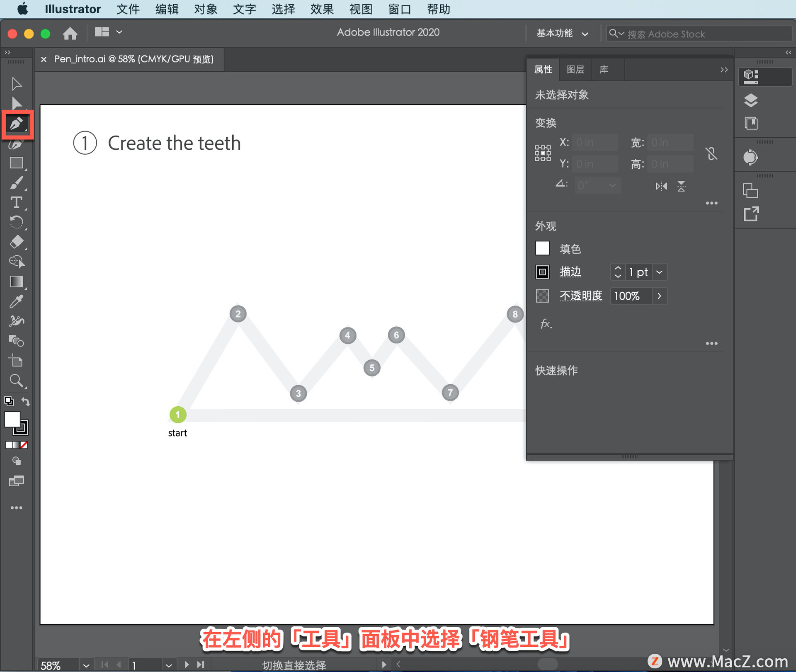The height and width of the screenshot is (672, 796).
Task: Swap fill and stroke colors
Action: click(26, 401)
